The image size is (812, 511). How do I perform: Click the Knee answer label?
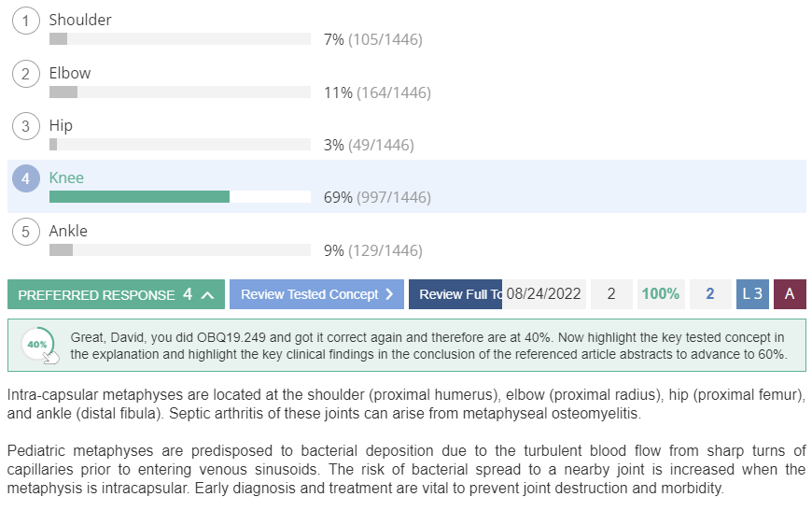pos(66,177)
